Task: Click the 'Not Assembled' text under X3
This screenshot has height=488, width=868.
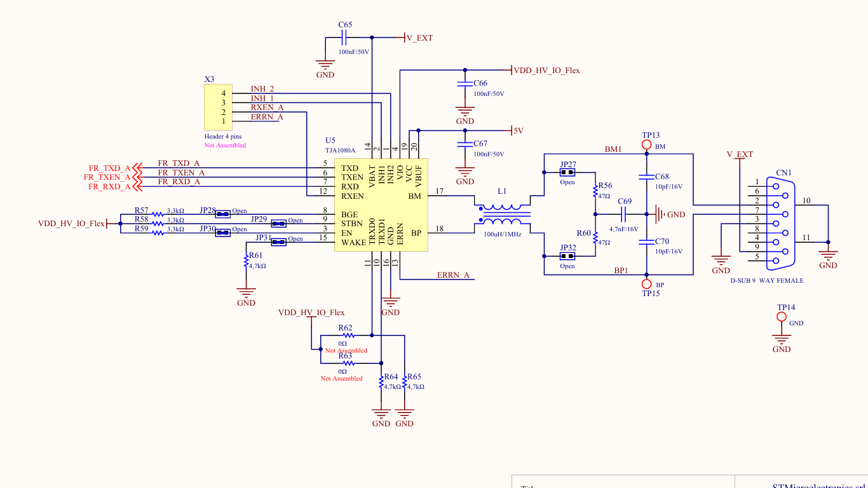Action: (225, 146)
